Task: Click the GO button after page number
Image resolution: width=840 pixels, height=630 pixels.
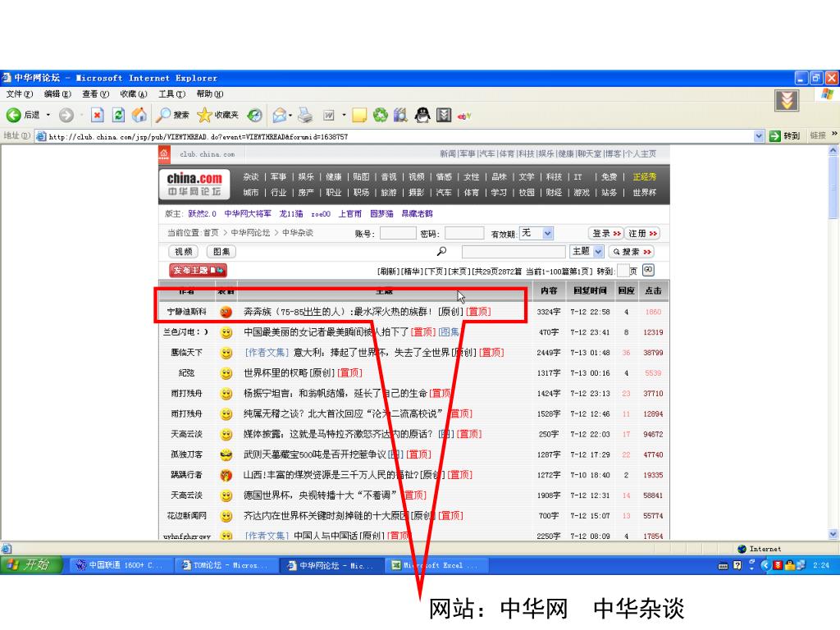Action: [648, 270]
